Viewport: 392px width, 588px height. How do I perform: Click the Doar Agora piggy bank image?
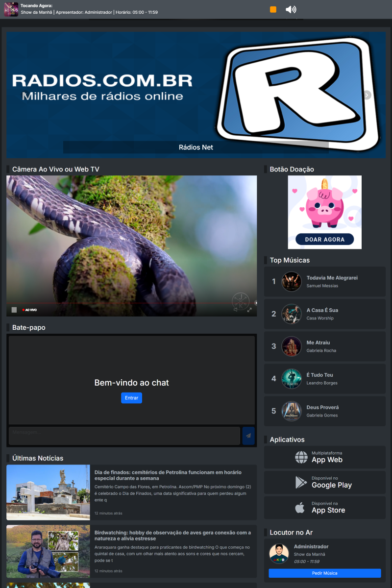[x=324, y=212]
